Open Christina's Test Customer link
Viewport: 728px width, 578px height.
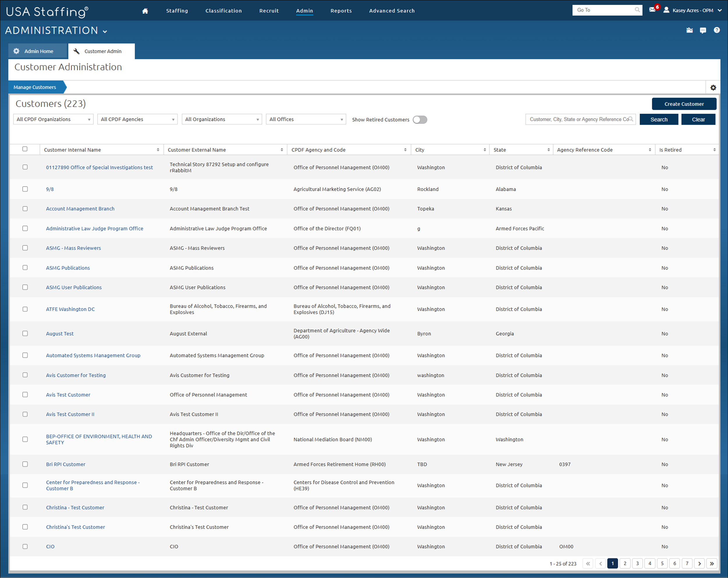click(x=76, y=527)
